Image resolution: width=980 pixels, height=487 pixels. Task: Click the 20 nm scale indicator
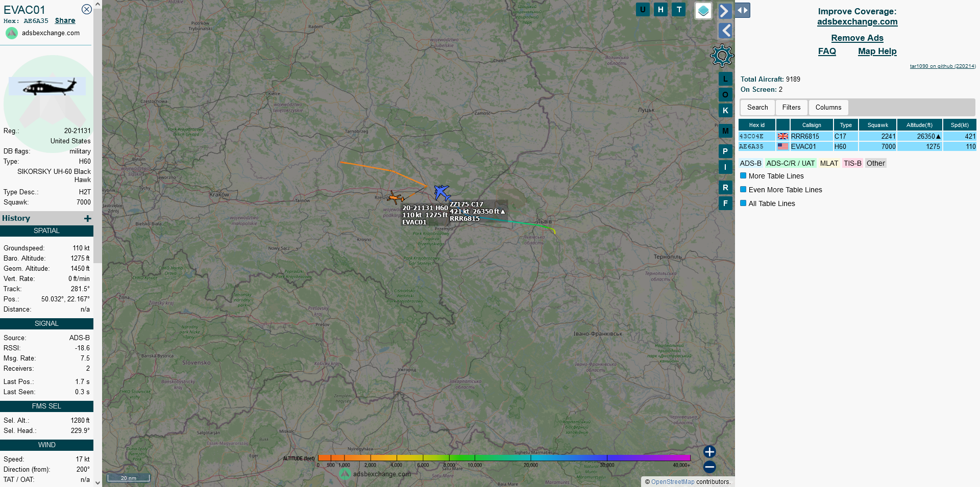129,478
